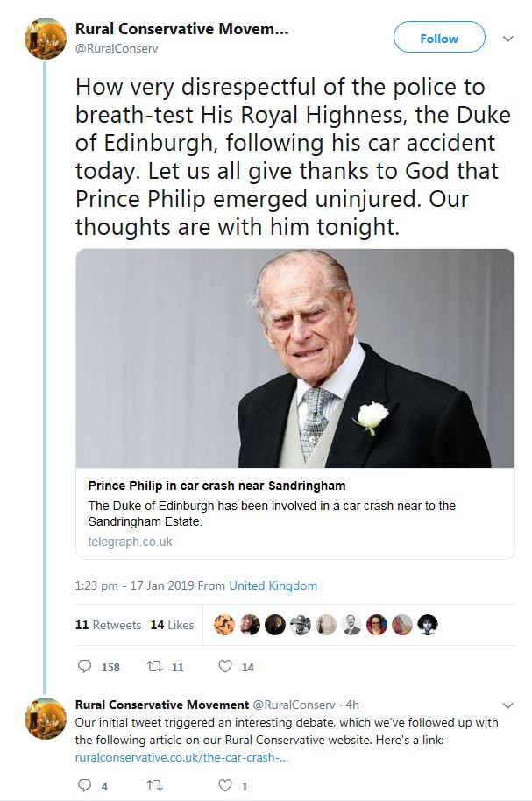Open the last liker's avatar in the row
532x801 pixels.
tap(427, 625)
